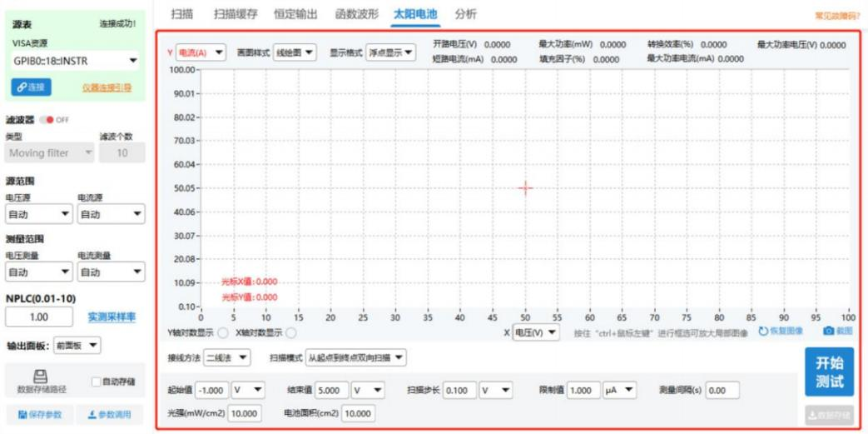Image resolution: width=868 pixels, height=434 pixels.
Task: Click the 光标Y值:0.000 readout text
Action: click(x=250, y=297)
